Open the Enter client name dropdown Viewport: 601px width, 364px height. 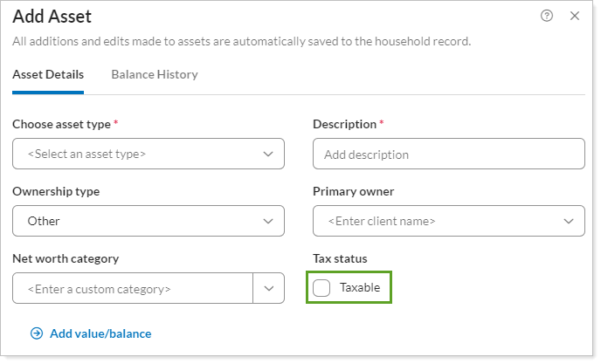(437, 221)
